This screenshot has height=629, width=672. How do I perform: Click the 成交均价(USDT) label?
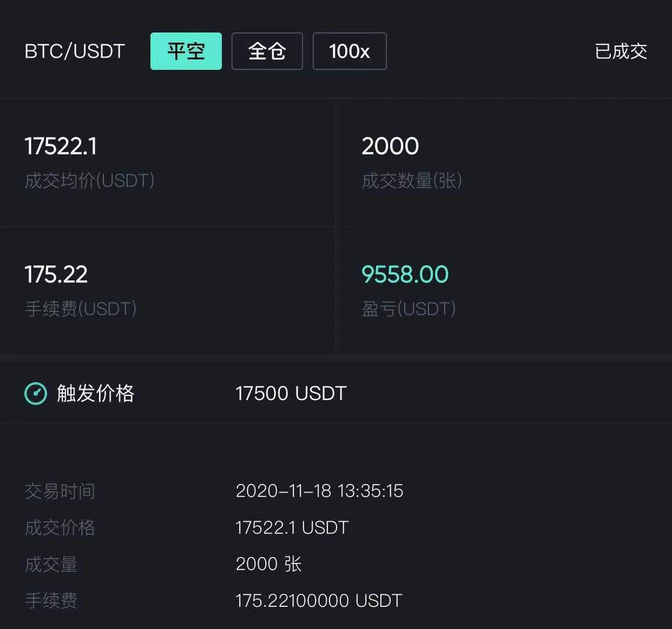click(x=90, y=181)
